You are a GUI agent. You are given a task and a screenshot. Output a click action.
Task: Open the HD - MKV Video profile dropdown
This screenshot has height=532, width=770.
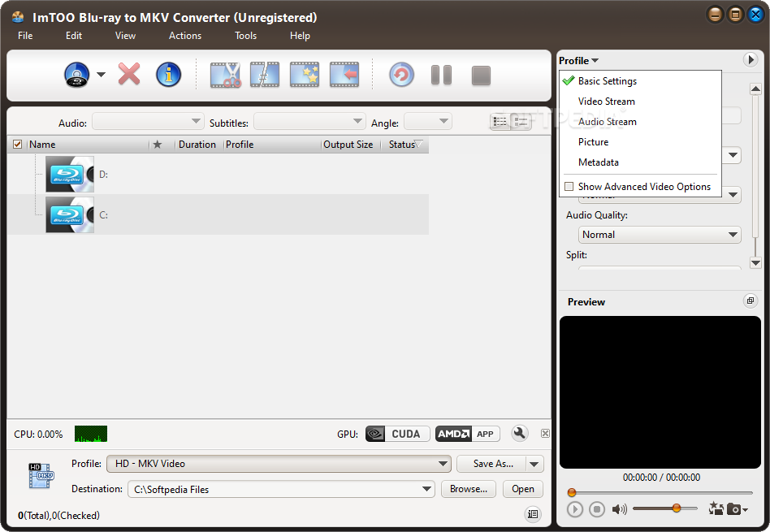(x=279, y=463)
